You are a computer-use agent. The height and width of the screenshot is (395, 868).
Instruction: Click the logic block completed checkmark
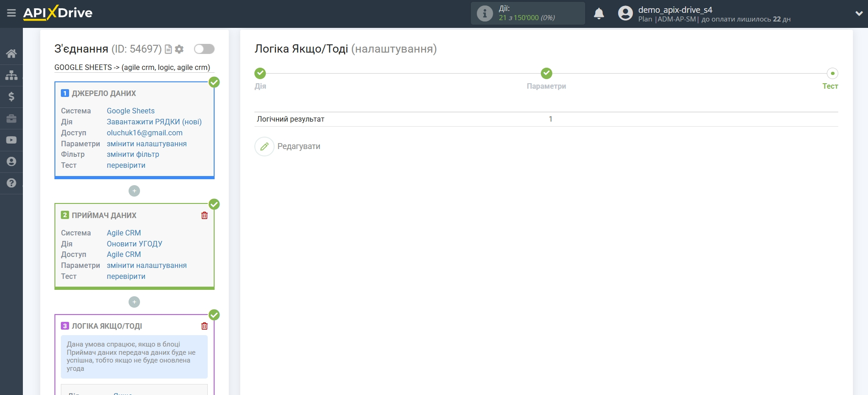click(214, 315)
